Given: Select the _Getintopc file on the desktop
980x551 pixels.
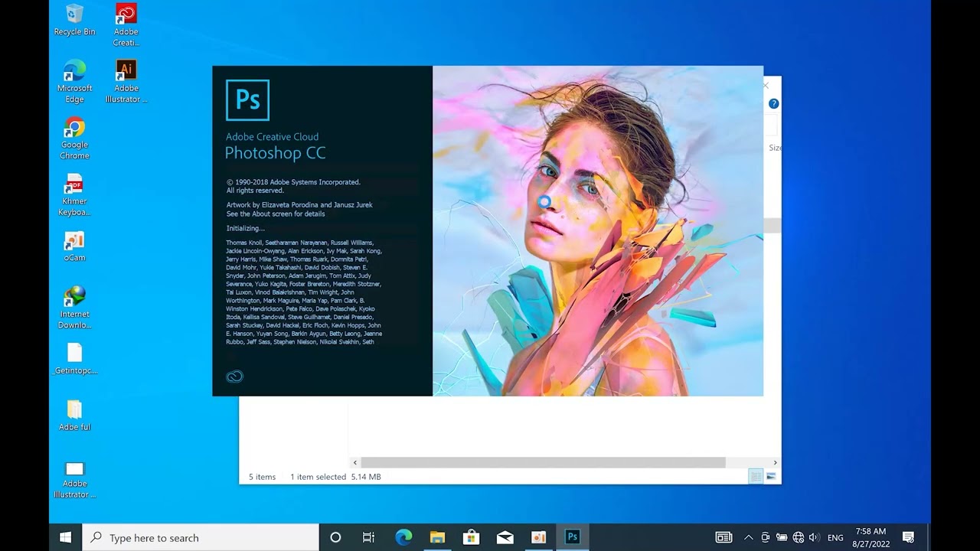Looking at the screenshot, I should pos(74,358).
